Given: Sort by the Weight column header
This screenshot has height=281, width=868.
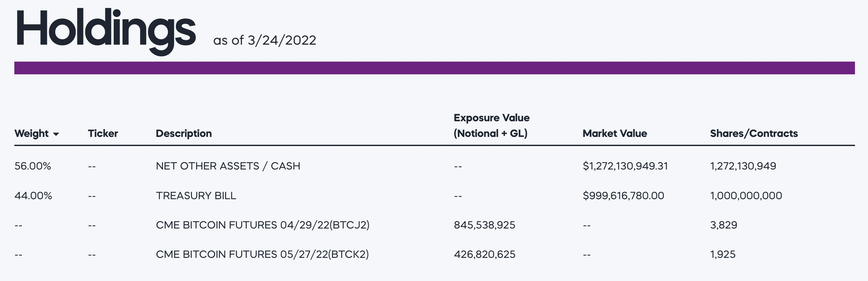Looking at the screenshot, I should pyautogui.click(x=31, y=133).
